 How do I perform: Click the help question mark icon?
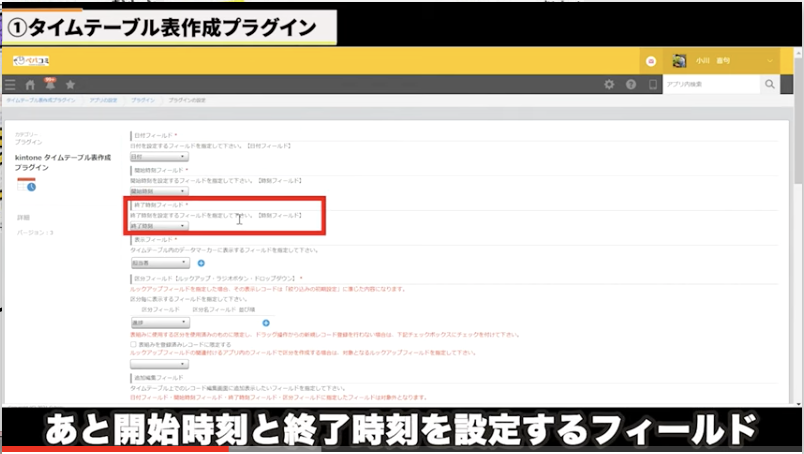point(631,85)
